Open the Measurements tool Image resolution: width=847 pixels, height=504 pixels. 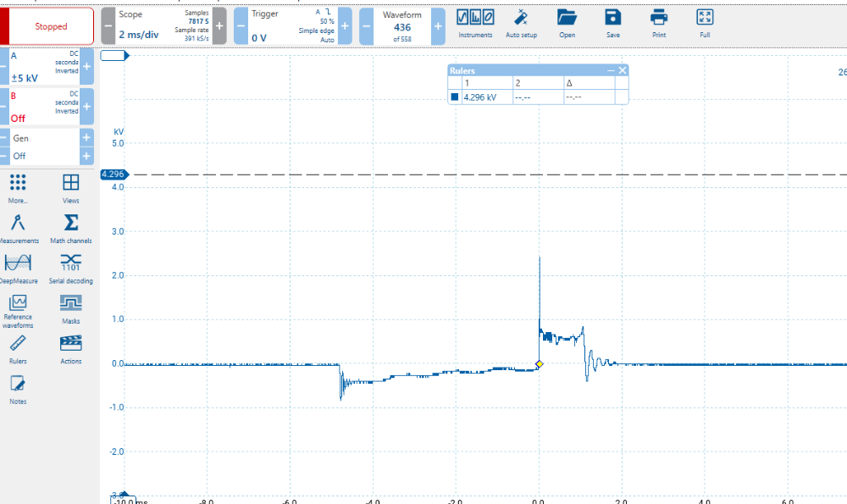tap(19, 229)
